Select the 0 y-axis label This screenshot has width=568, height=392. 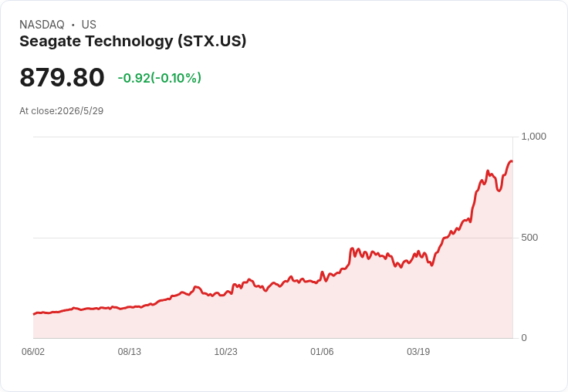pos(524,338)
